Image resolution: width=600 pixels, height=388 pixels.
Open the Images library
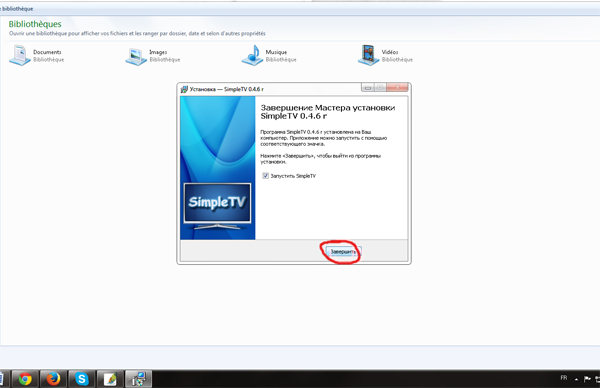[153, 56]
